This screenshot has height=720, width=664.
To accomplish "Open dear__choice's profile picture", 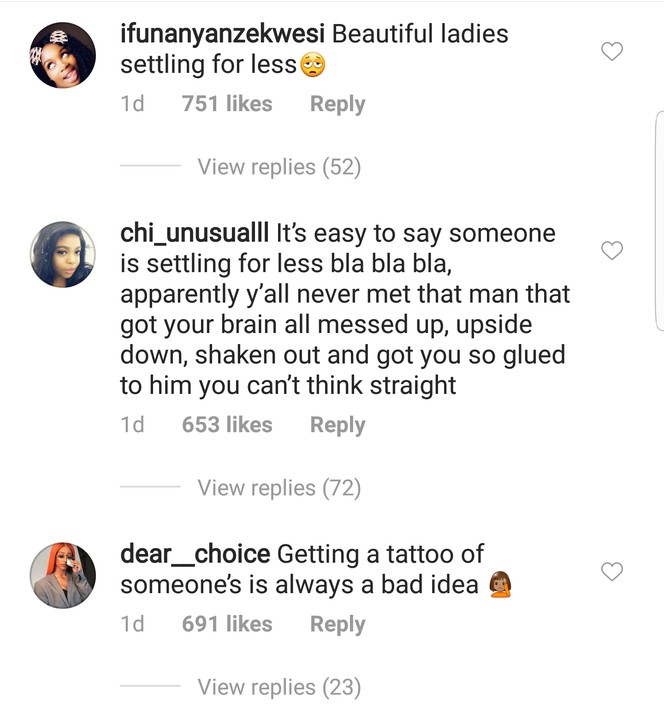I will click(x=62, y=575).
